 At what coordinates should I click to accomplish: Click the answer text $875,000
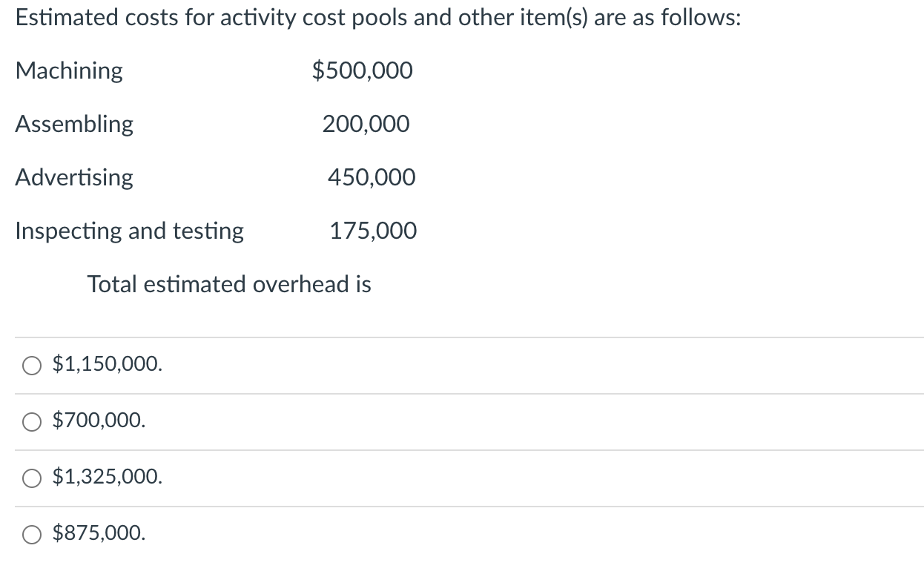[x=97, y=533]
